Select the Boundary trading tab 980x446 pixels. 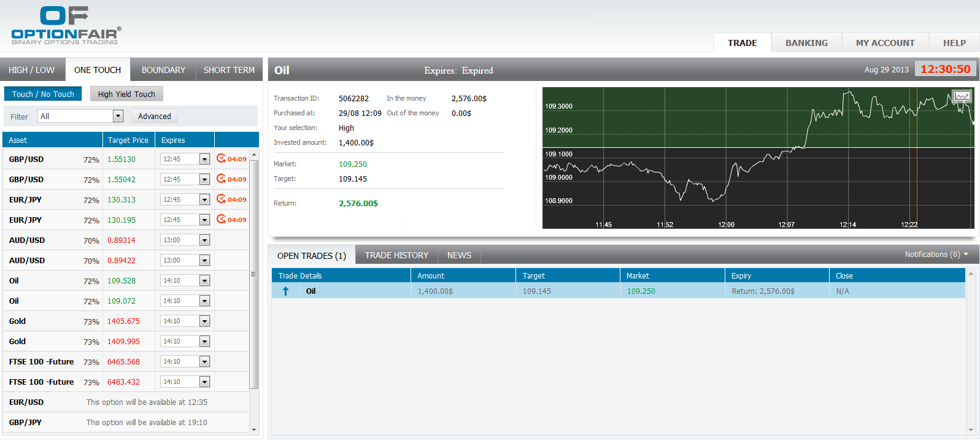click(163, 70)
